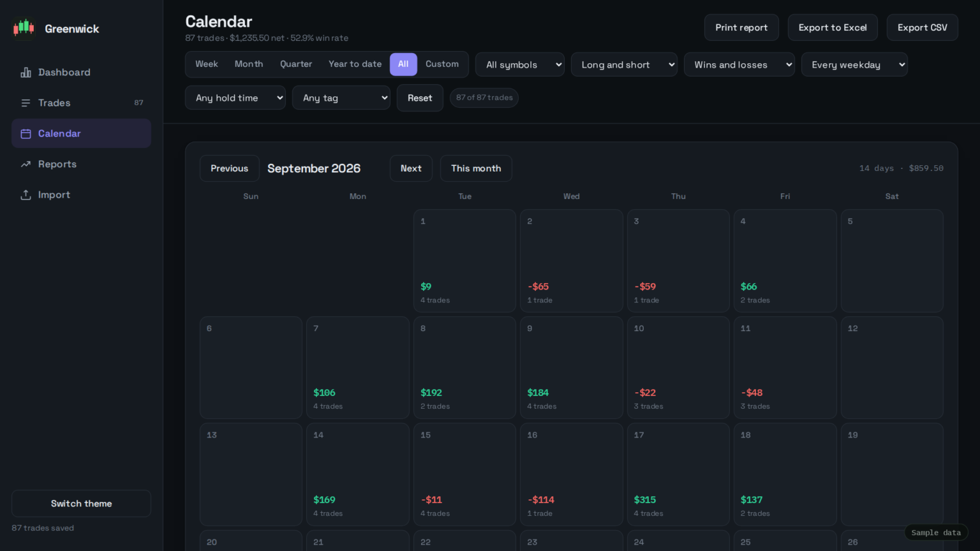Go to Trades in the sidebar
This screenshot has height=551, width=980.
pyautogui.click(x=81, y=103)
